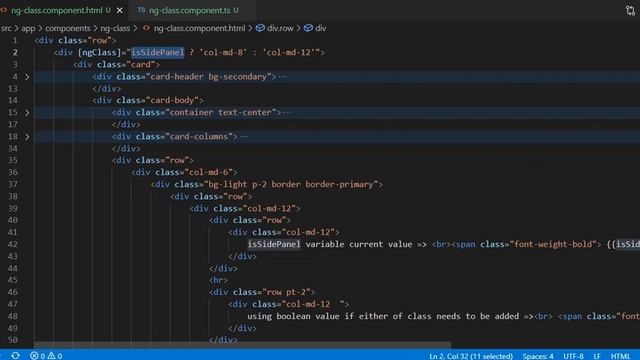640x360 pixels.
Task: Change end of line via LF item
Action: click(597, 356)
